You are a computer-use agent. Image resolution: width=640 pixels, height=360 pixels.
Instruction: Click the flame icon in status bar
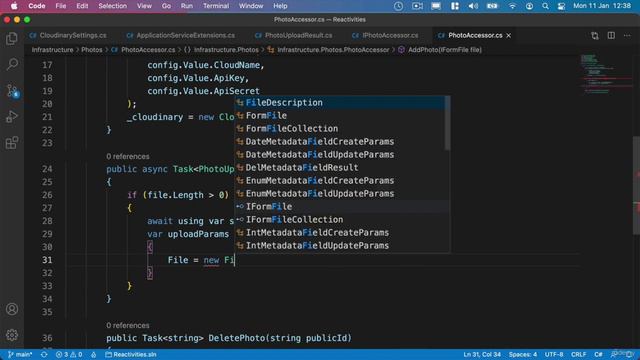(x=93, y=354)
